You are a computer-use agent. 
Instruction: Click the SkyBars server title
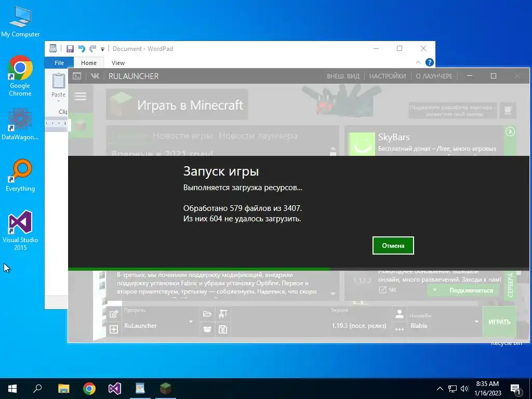(x=394, y=137)
